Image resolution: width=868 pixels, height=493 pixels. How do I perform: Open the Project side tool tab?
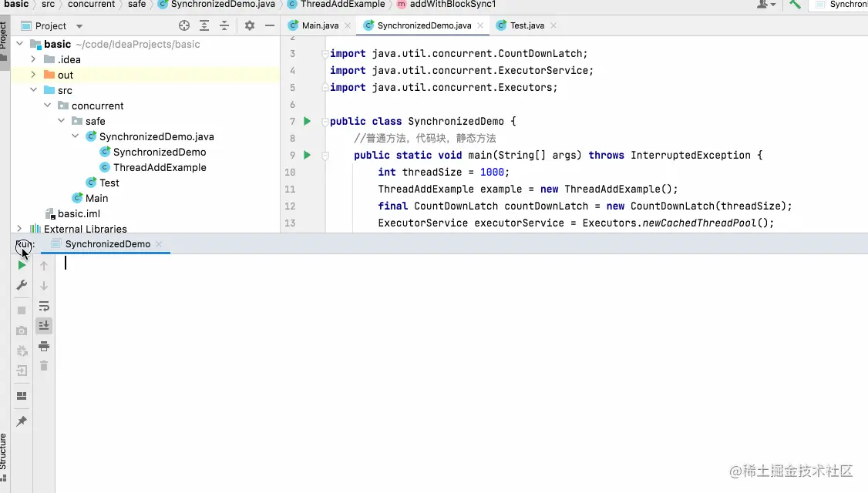5,43
